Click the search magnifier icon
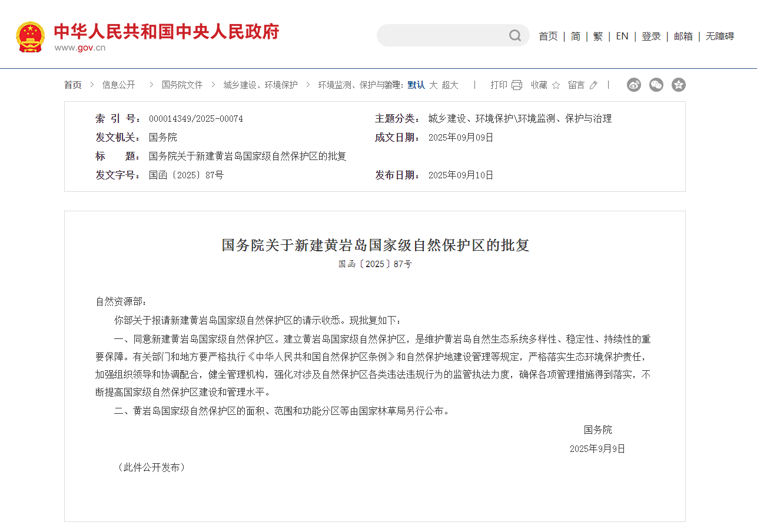The height and width of the screenshot is (532, 757). 514,35
